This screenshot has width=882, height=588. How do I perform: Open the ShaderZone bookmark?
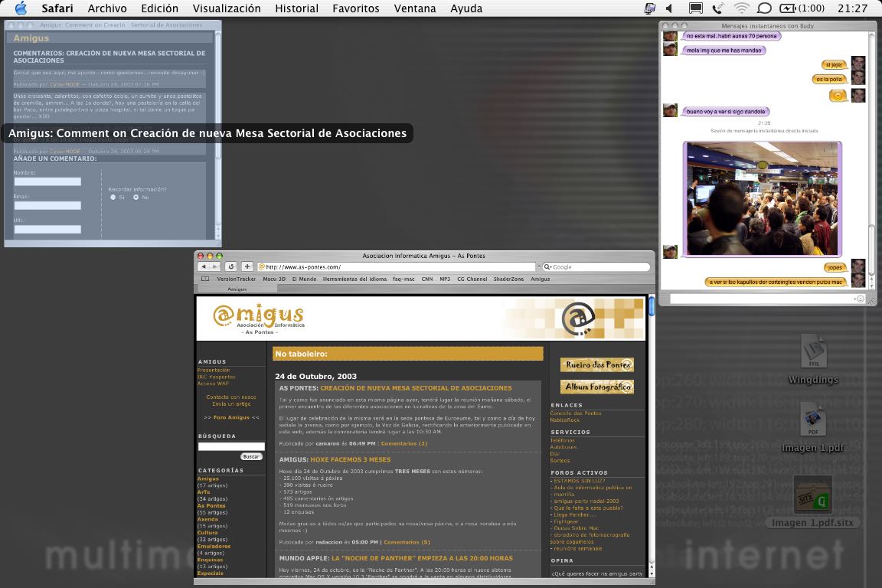coord(508,279)
